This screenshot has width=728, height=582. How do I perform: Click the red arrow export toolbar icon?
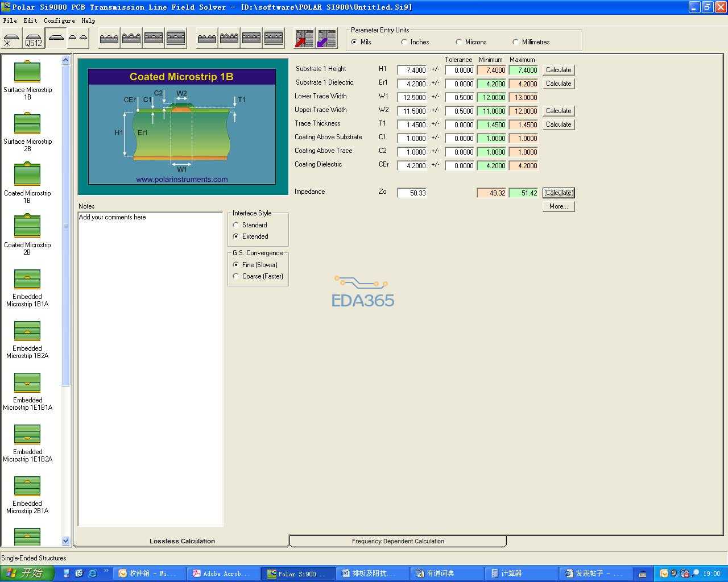[x=304, y=38]
